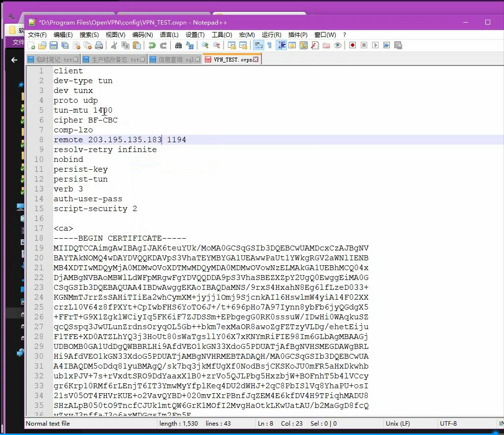
Task: Toggle word wrap in the toolbar
Action: 258,45
